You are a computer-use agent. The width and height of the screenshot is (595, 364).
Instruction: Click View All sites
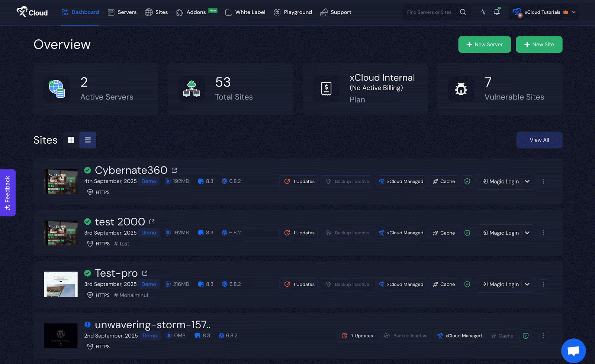tap(539, 140)
